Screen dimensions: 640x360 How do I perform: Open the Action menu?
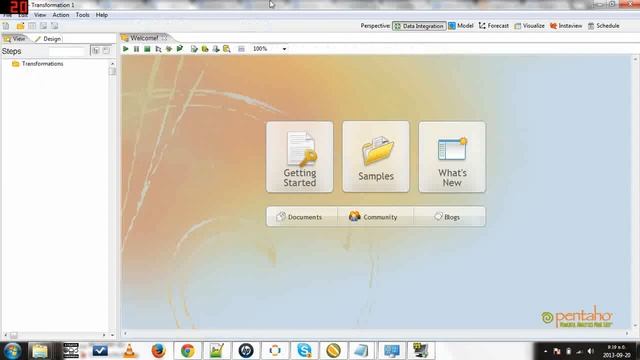(61, 15)
